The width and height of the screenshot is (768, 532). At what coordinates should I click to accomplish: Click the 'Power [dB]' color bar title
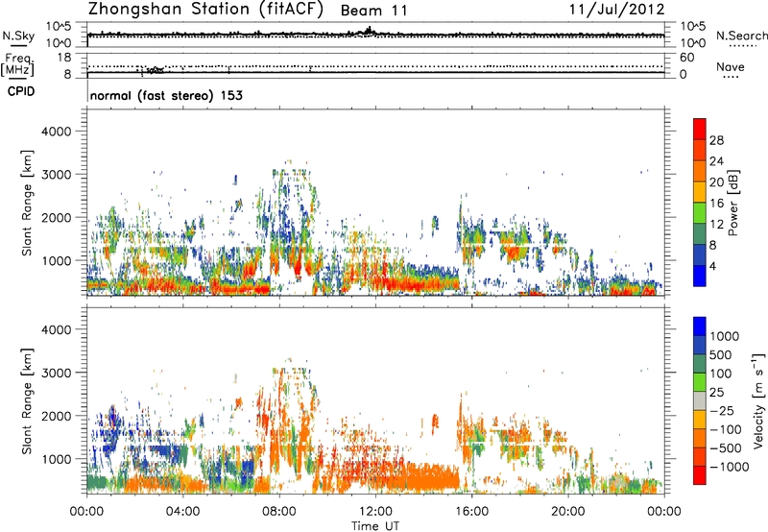pyautogui.click(x=732, y=203)
